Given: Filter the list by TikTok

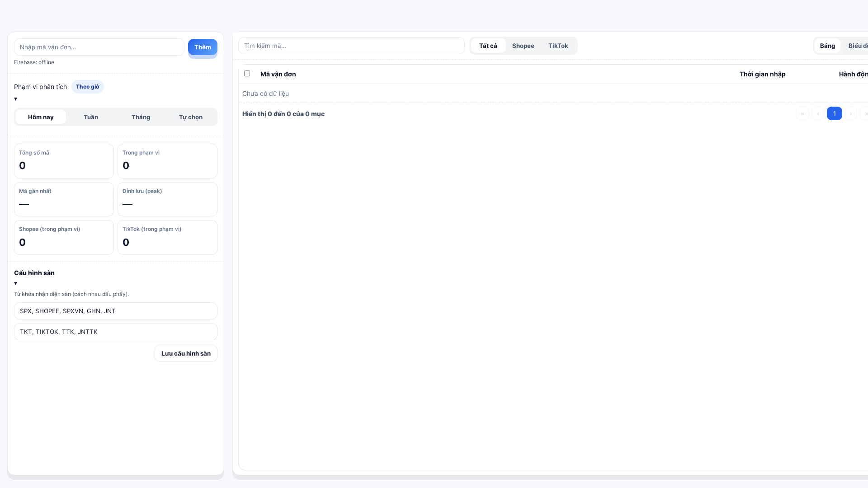Looking at the screenshot, I should pos(558,46).
